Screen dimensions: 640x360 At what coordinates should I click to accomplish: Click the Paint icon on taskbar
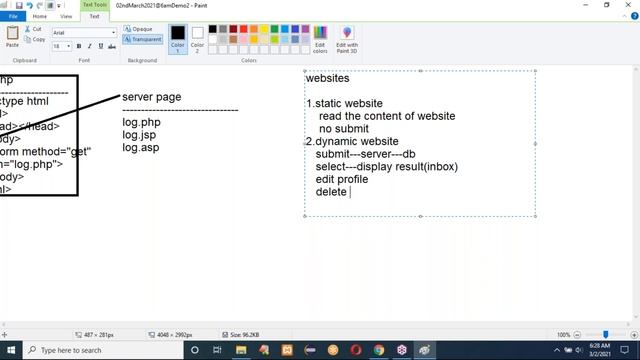(x=424, y=350)
